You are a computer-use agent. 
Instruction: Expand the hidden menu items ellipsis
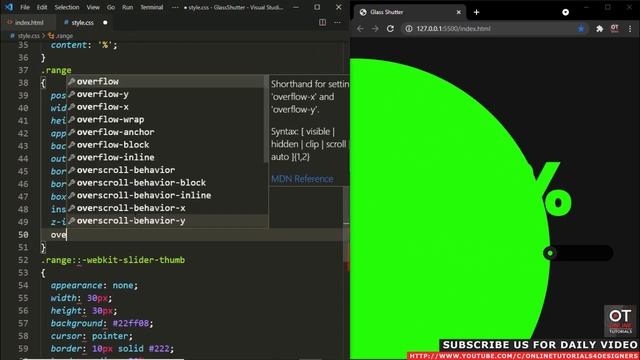[175, 7]
